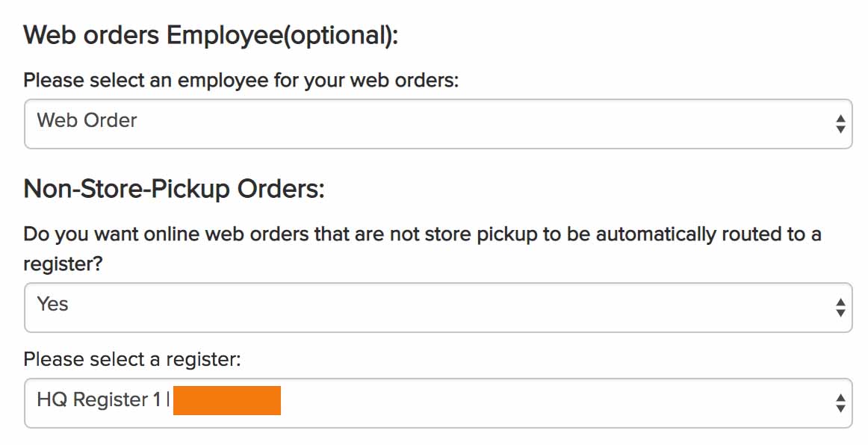
Task: Click the up arrow on register selector
Action: point(840,397)
